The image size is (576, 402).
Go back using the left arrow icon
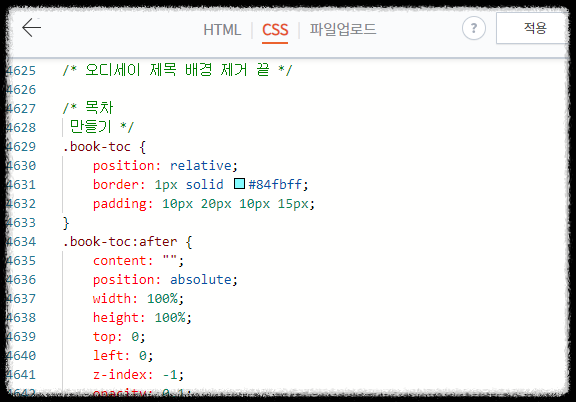32,28
